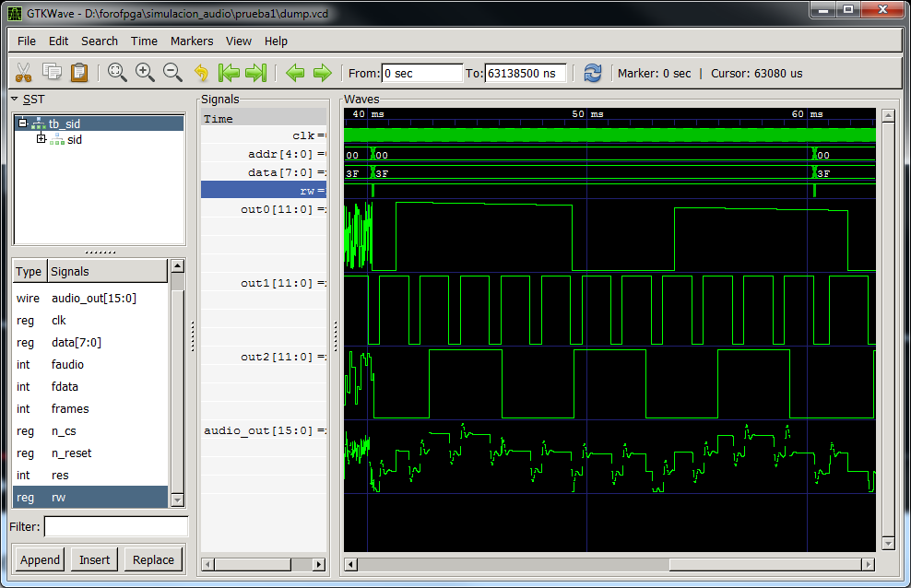911x588 pixels.
Task: Jump to the end of the waveform
Action: 256,73
